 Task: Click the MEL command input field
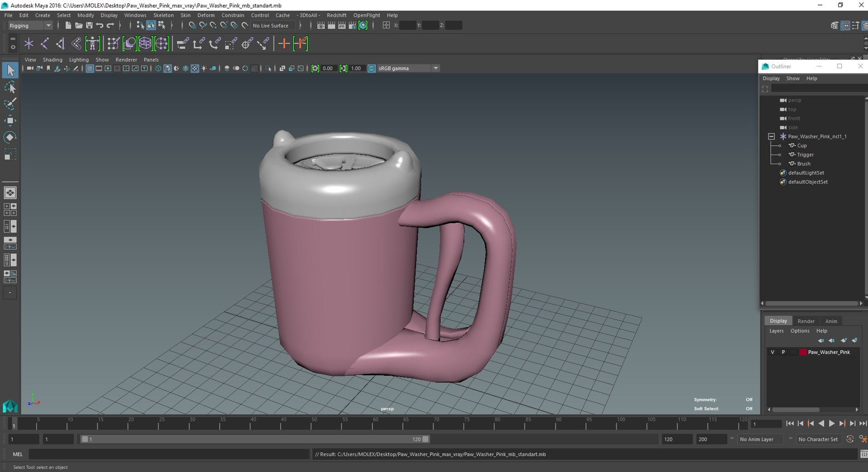(x=169, y=454)
